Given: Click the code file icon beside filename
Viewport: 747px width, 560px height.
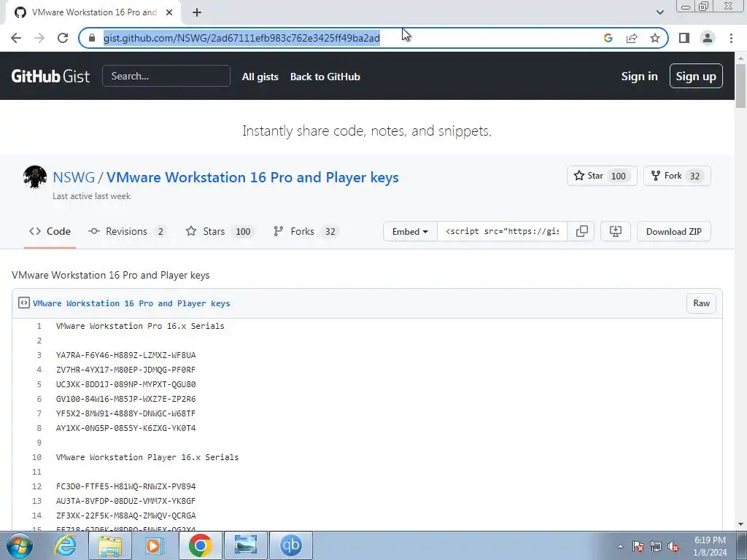Looking at the screenshot, I should click(24, 303).
